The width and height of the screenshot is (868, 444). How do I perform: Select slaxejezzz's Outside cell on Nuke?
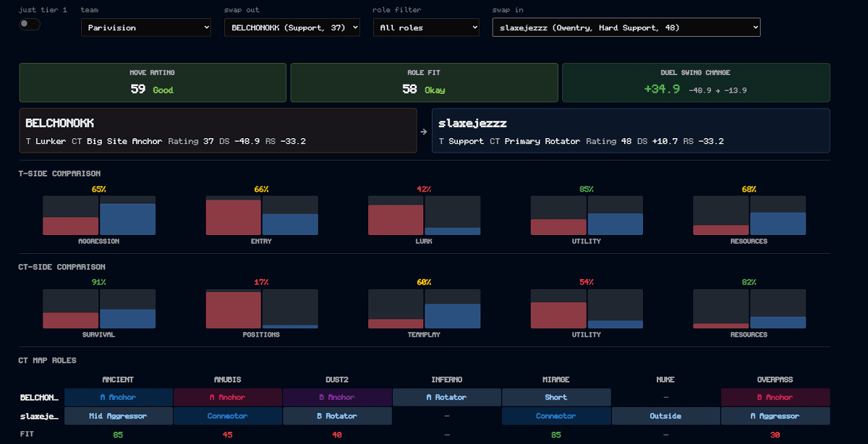[x=665, y=416]
